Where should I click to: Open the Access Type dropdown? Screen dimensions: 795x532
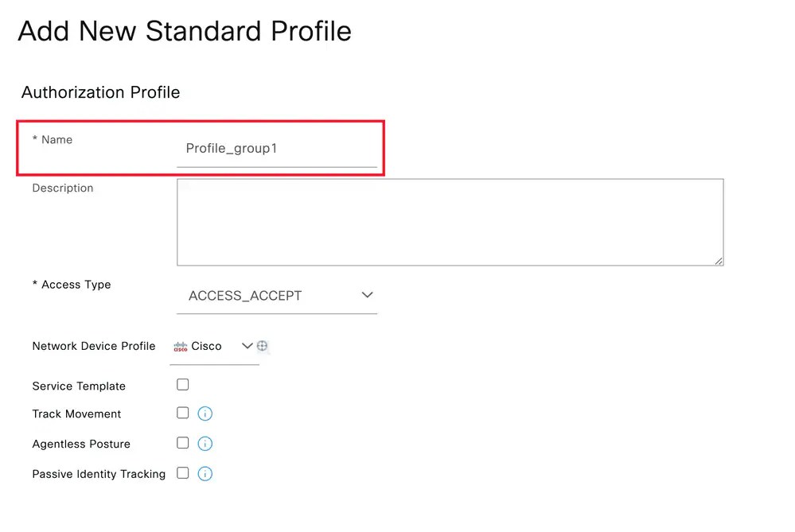pos(277,295)
